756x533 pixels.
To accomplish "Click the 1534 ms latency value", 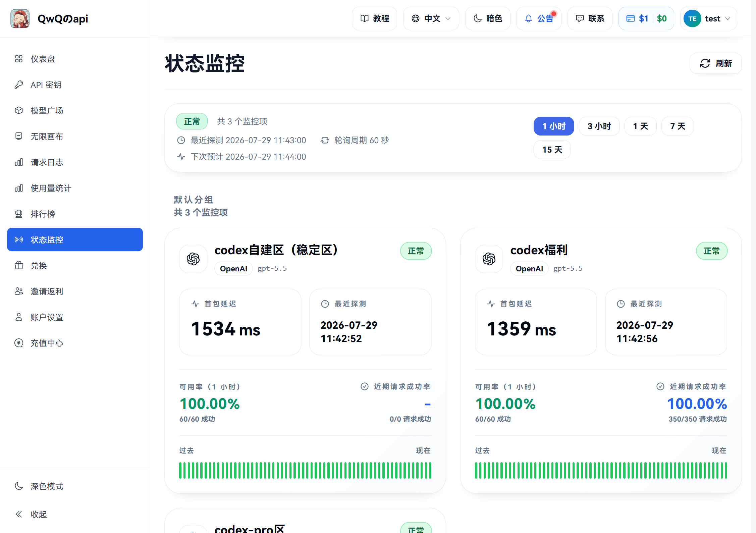I will pyautogui.click(x=225, y=329).
